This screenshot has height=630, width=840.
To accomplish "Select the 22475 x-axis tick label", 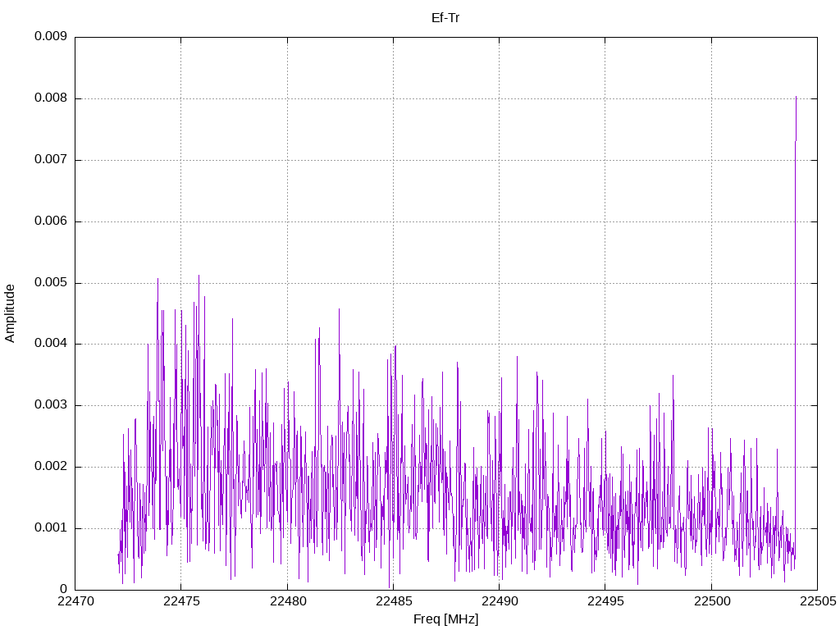I will [181, 601].
